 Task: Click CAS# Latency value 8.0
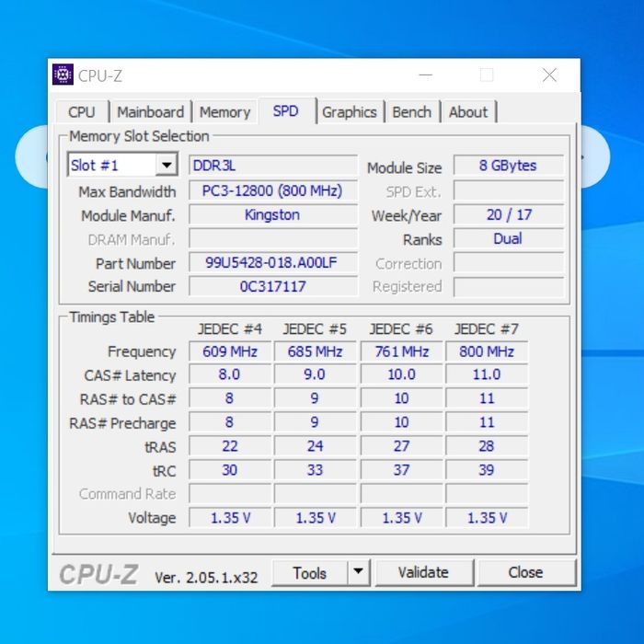pyautogui.click(x=230, y=374)
